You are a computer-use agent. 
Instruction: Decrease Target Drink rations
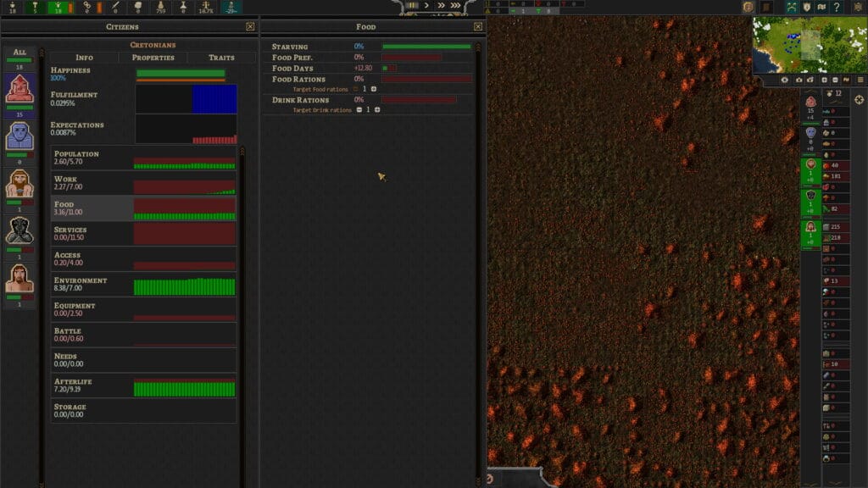tap(359, 110)
